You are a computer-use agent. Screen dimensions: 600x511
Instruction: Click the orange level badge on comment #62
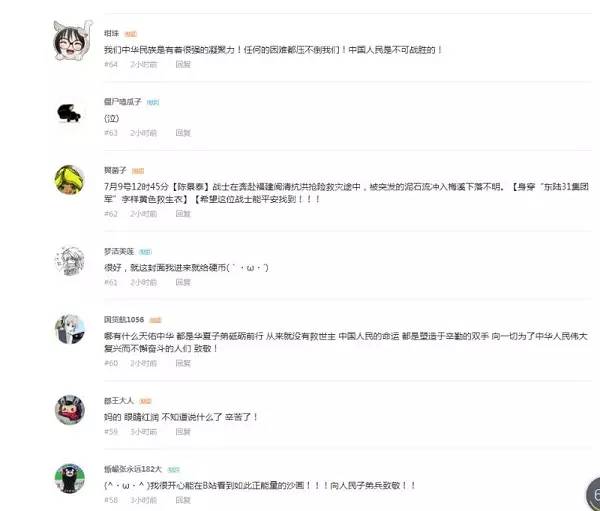click(138, 171)
